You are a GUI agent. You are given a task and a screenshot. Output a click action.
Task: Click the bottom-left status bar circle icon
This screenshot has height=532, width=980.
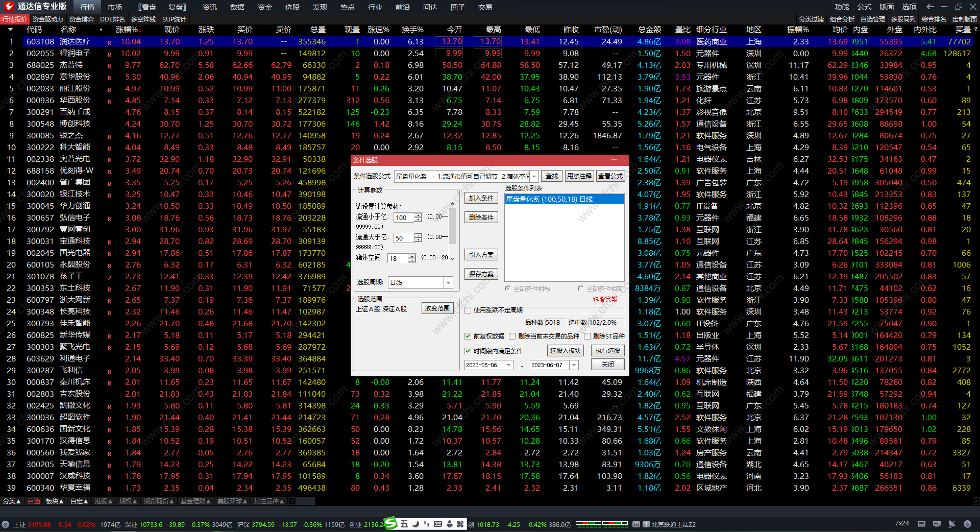6,524
